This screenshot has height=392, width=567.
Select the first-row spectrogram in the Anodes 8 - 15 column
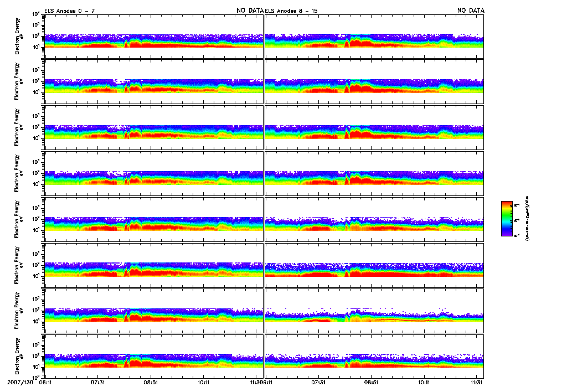tap(374, 36)
